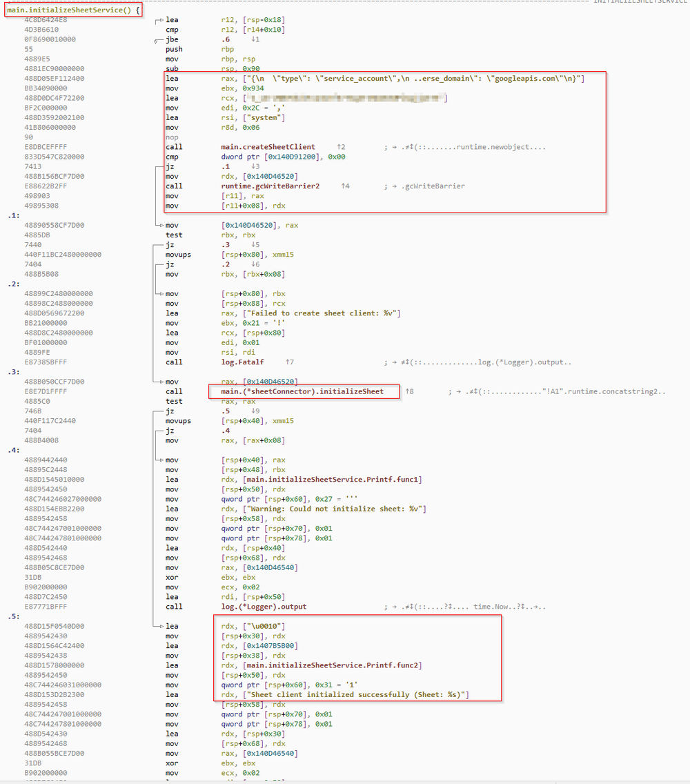Select hex bytes 0F8690010000

pos(50,39)
